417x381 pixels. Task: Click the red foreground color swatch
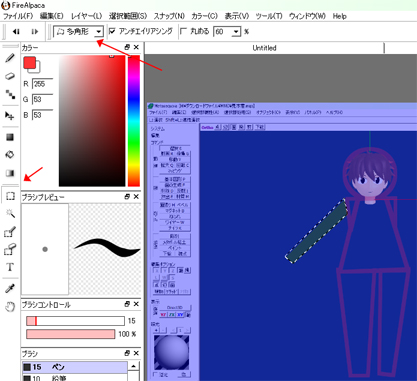click(x=29, y=63)
